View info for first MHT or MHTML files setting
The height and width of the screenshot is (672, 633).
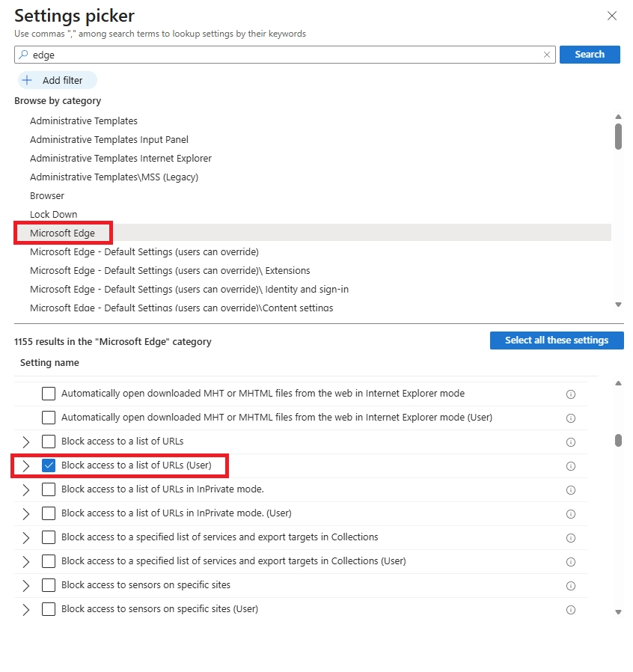[570, 394]
